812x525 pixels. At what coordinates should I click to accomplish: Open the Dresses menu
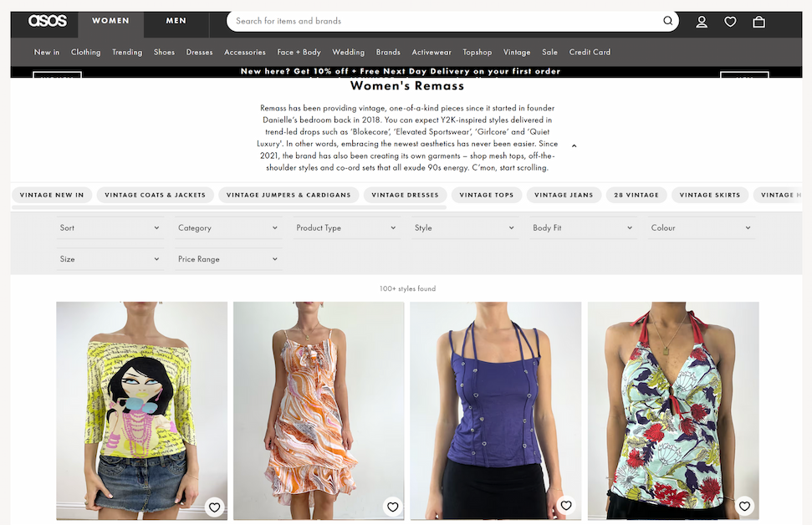point(199,53)
